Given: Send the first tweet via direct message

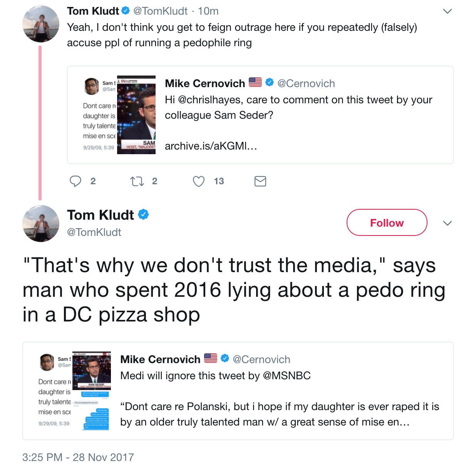Looking at the screenshot, I should pyautogui.click(x=260, y=181).
